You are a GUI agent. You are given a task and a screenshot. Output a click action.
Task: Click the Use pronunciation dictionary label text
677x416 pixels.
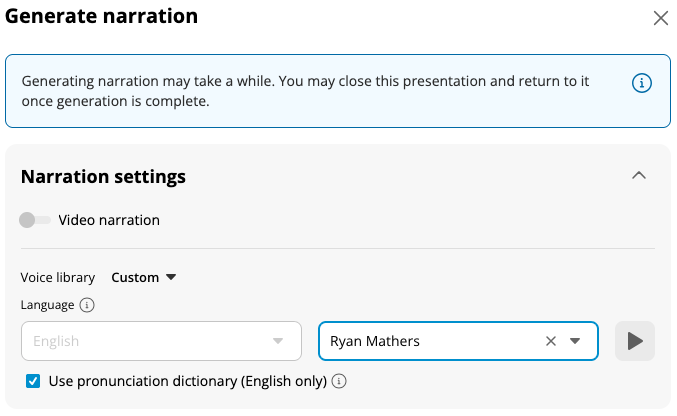(188, 381)
